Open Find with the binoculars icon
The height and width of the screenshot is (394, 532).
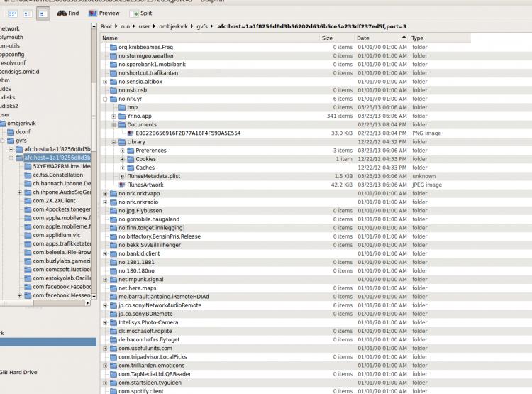point(68,13)
